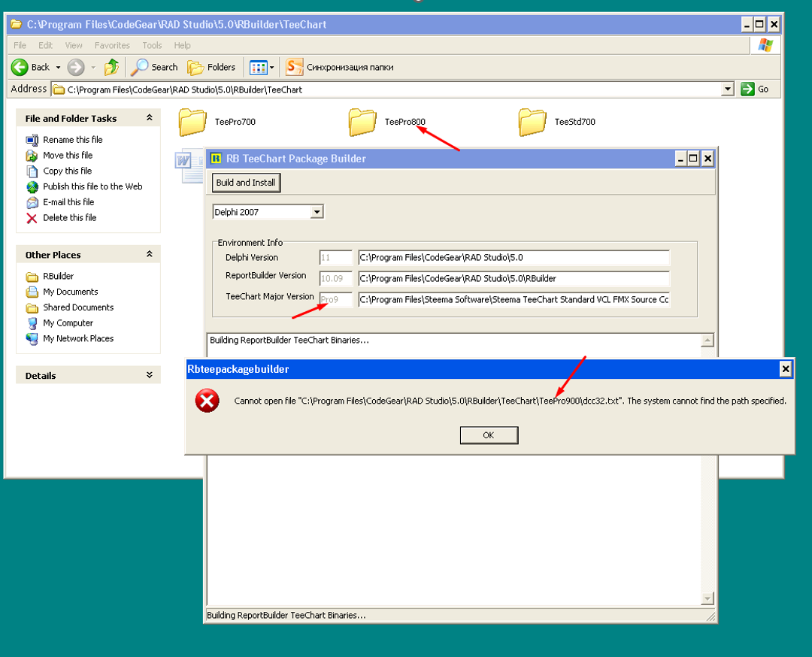812x657 pixels.
Task: Click the Build and Install button
Action: click(x=246, y=183)
